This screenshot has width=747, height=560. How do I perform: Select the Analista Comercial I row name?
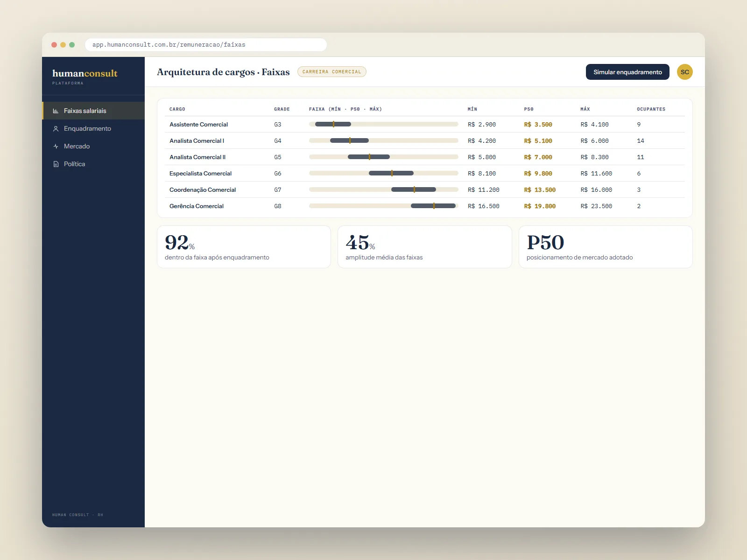197,141
